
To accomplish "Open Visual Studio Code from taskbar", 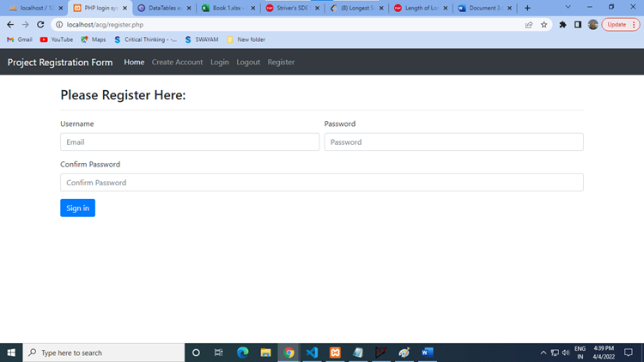I will pyautogui.click(x=312, y=353).
